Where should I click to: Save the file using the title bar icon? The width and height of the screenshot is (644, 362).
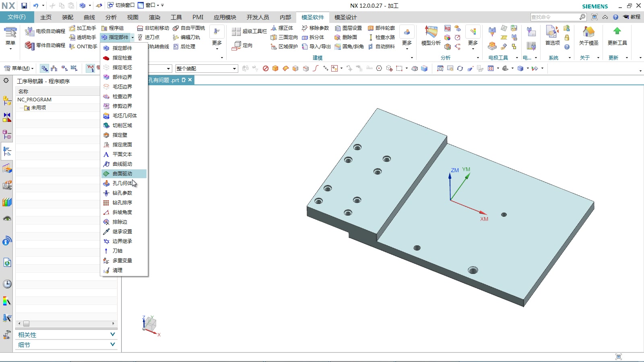(24, 6)
